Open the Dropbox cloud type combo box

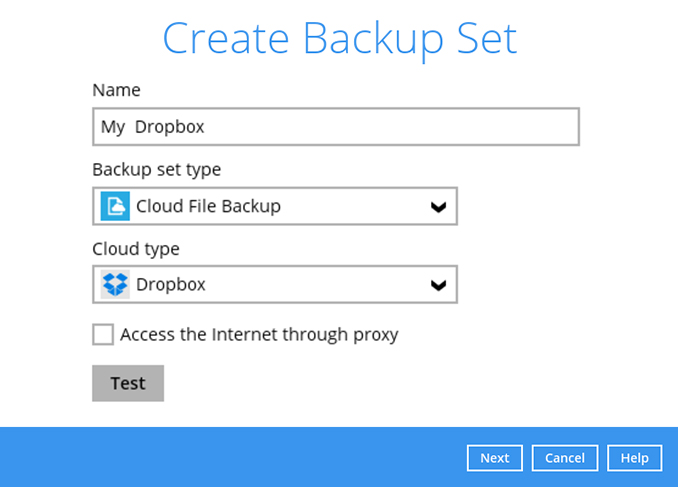point(275,285)
